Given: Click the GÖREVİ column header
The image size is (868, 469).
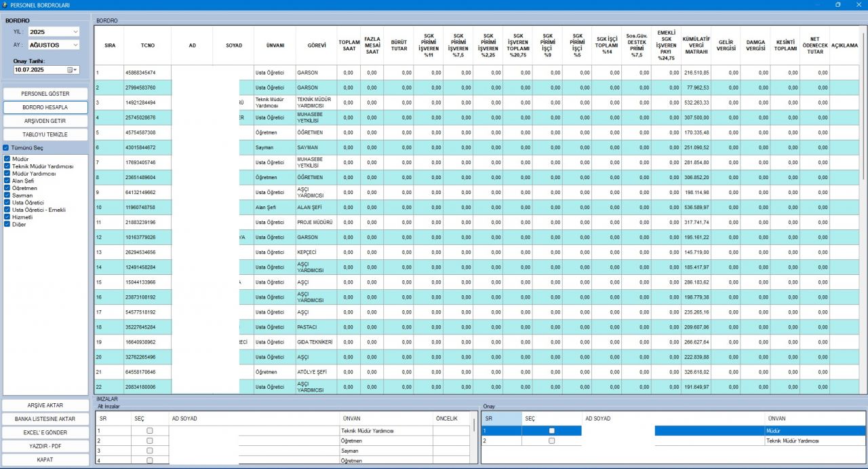Looking at the screenshot, I should tap(316, 45).
